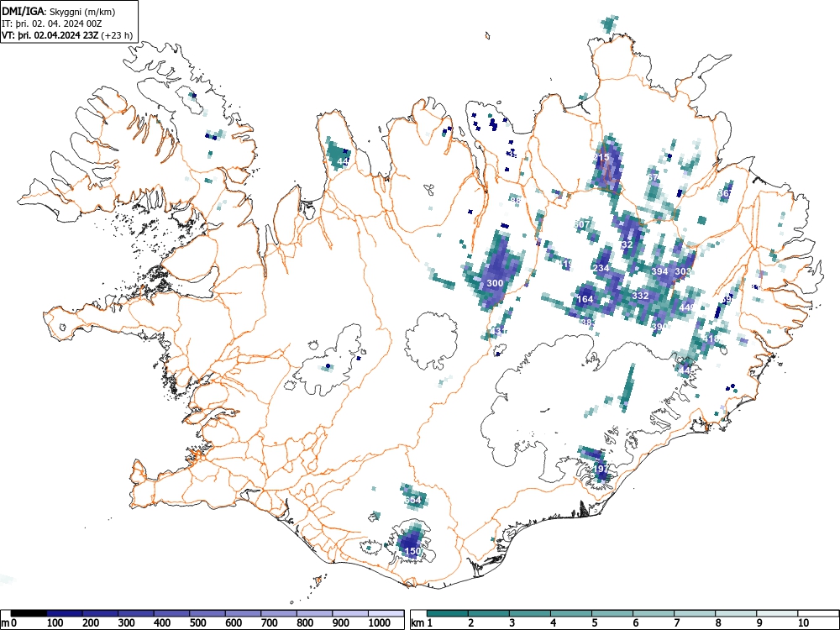Pick the black swatch above the '0' metre label
The height and width of the screenshot is (630, 840).
pos(29,613)
